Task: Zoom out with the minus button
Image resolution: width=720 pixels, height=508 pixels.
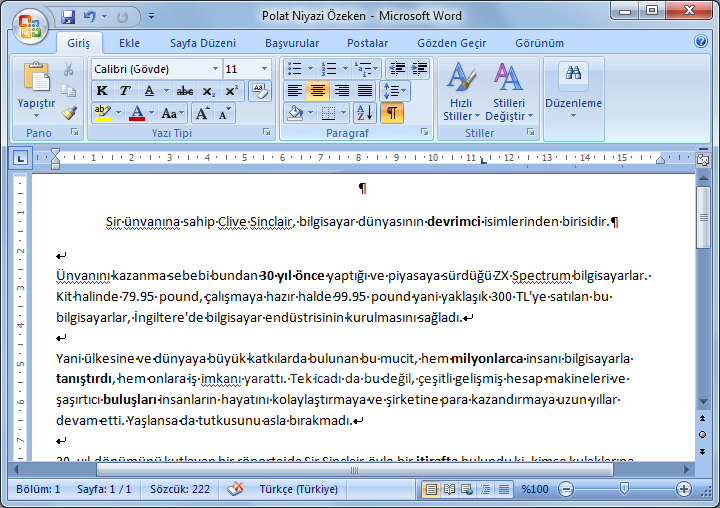Action: click(x=566, y=489)
